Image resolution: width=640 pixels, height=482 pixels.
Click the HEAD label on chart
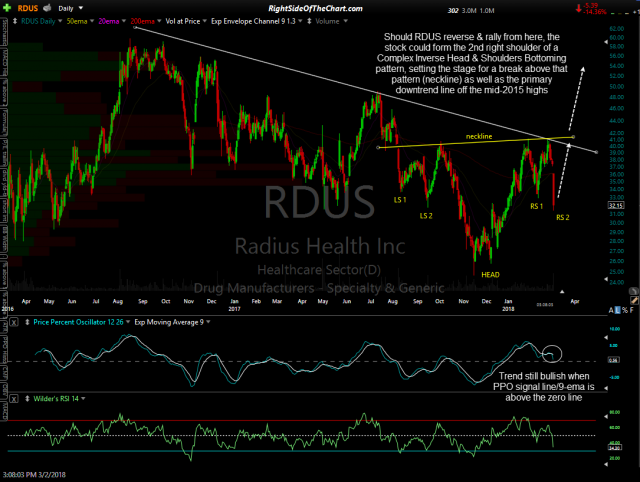click(x=490, y=275)
